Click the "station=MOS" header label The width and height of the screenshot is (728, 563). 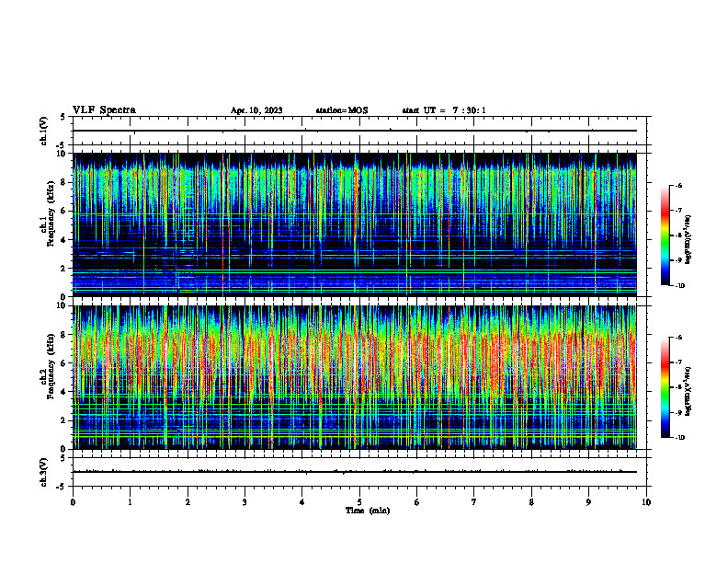tap(342, 110)
